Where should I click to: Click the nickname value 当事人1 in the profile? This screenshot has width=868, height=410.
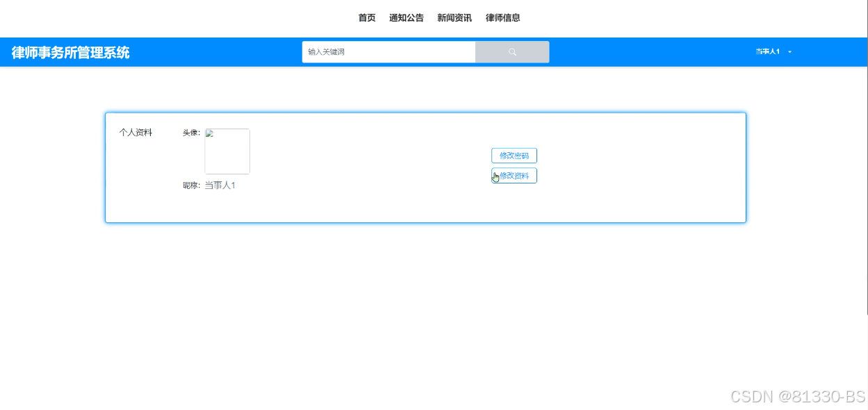(220, 186)
